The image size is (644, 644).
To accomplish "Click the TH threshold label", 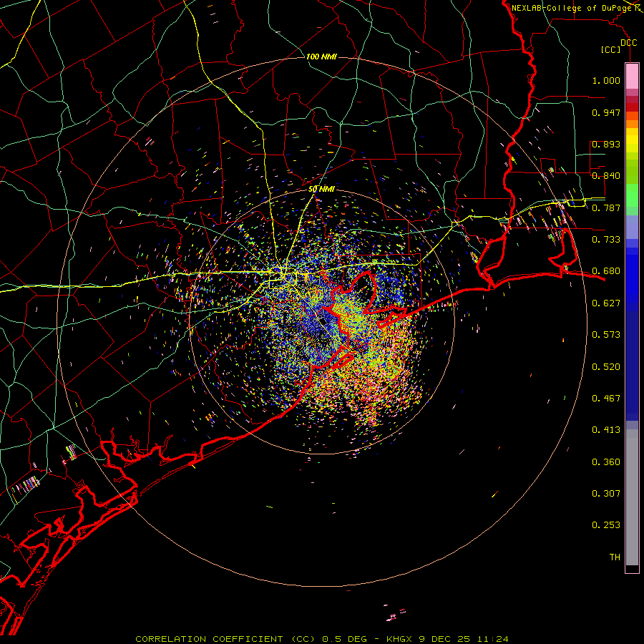I will [x=615, y=557].
